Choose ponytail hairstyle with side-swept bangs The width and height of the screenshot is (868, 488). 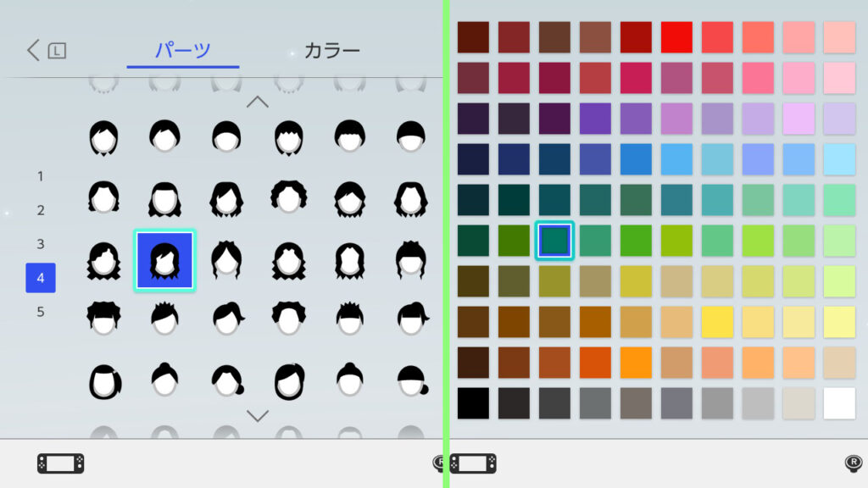(228, 319)
